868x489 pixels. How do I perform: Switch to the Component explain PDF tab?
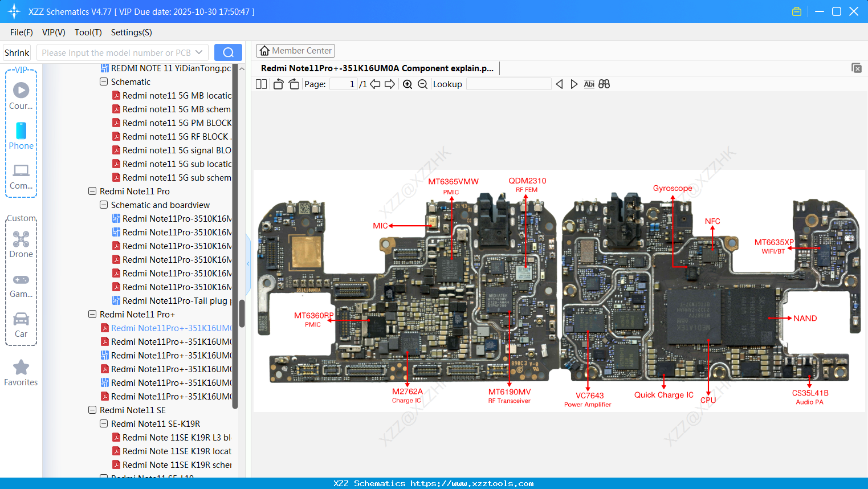click(376, 68)
